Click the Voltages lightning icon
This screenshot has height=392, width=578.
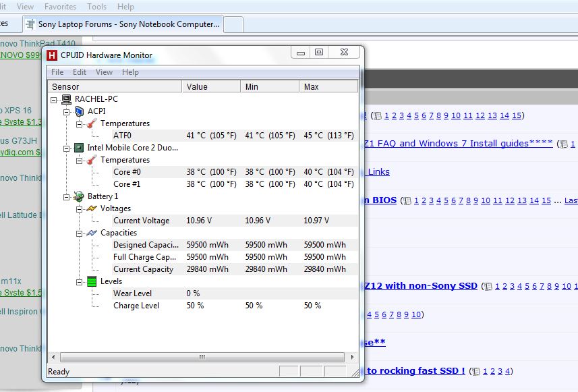[92, 208]
